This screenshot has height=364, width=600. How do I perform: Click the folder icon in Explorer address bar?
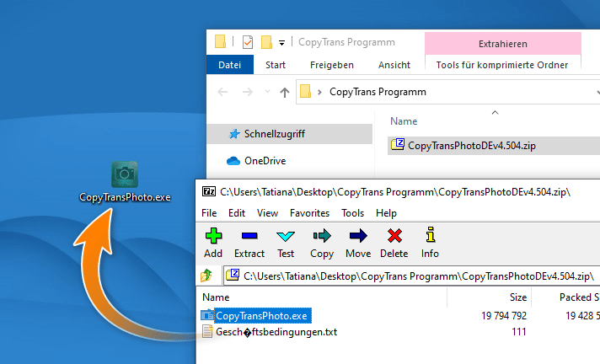[305, 92]
